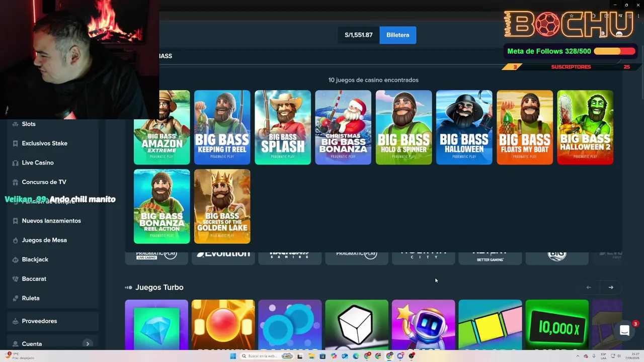Show hidden system tray icons
Viewport: 644px width, 362px height.
578,356
